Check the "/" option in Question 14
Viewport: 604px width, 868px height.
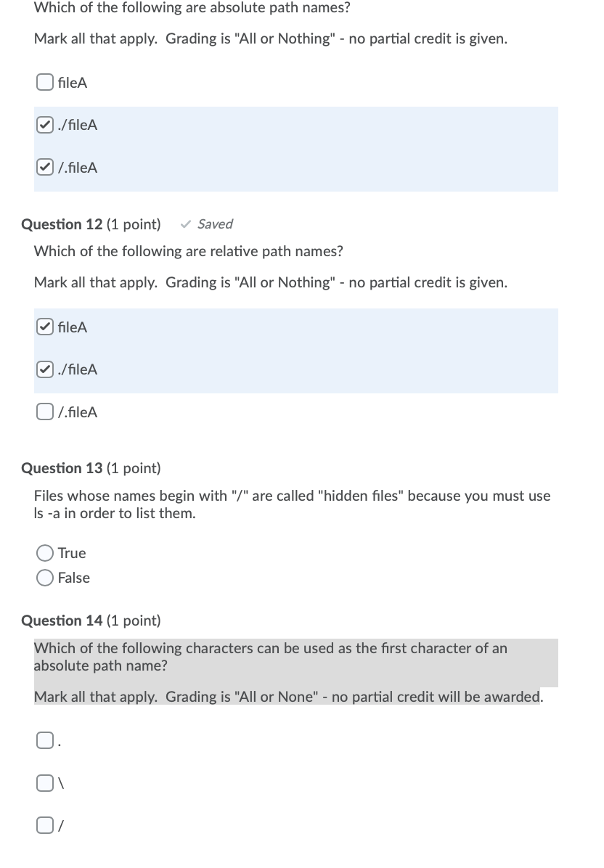click(x=44, y=824)
